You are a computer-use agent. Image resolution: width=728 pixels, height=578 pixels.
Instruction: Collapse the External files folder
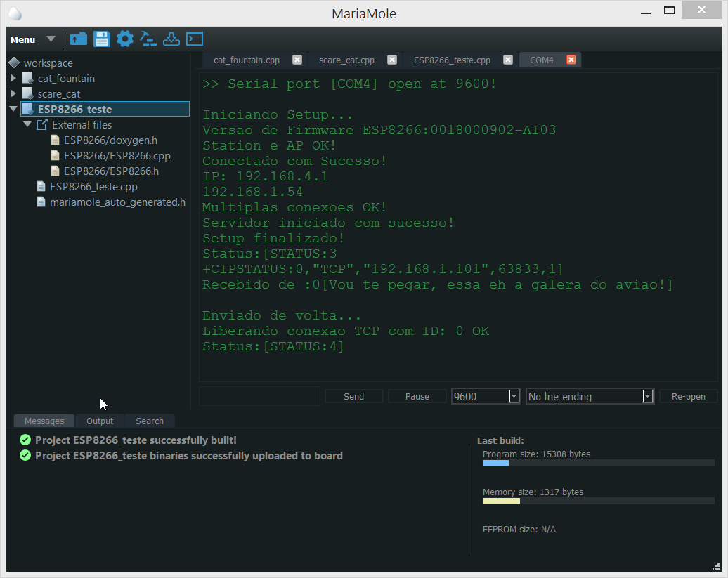(27, 125)
